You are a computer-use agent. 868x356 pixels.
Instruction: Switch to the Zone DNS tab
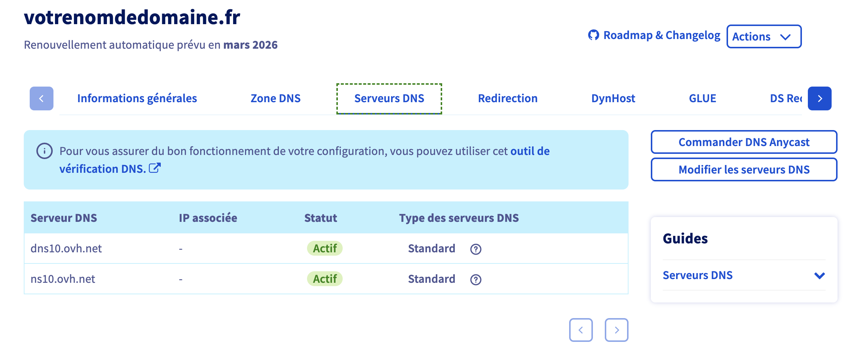click(275, 98)
